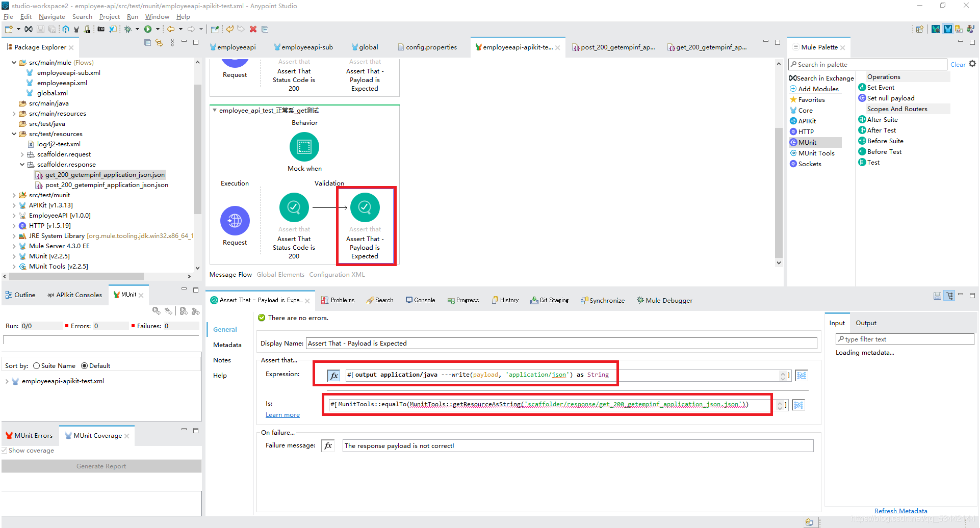Open the Debug button dropdown arrow

tap(137, 29)
